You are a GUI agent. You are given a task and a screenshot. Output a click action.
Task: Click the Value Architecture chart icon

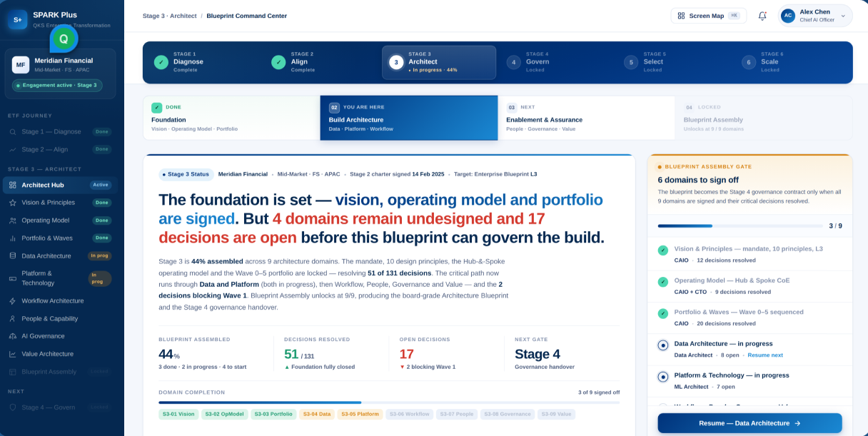coord(13,354)
